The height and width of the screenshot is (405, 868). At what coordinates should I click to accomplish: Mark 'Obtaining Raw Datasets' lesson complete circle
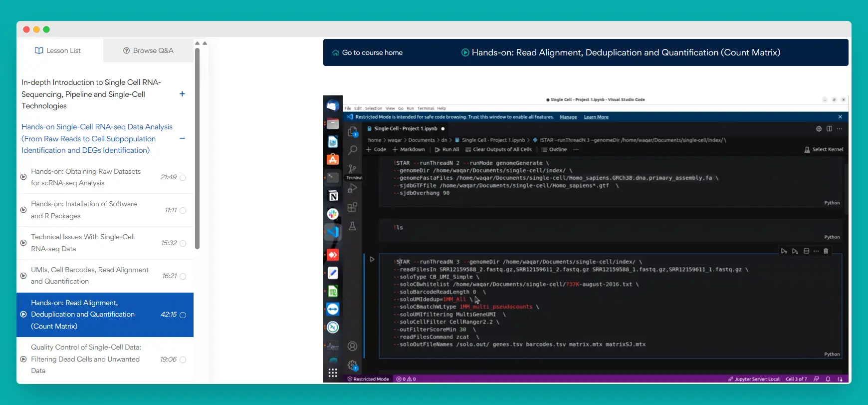[x=183, y=178]
